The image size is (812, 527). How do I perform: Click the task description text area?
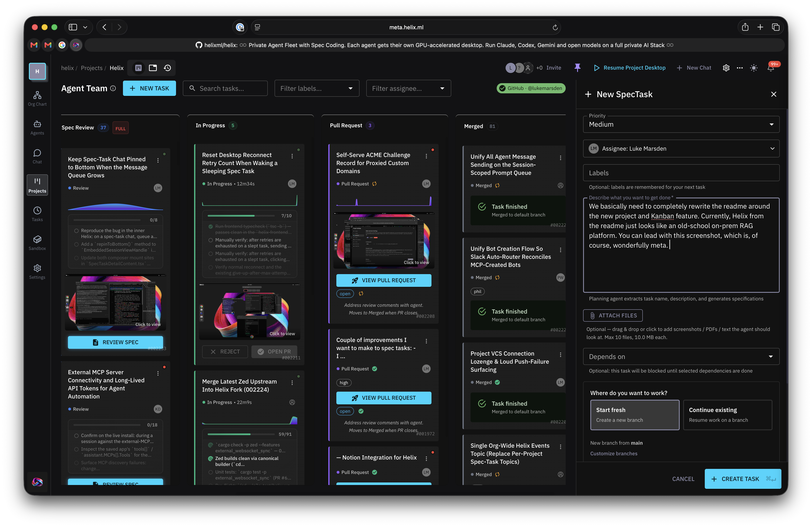pyautogui.click(x=681, y=245)
